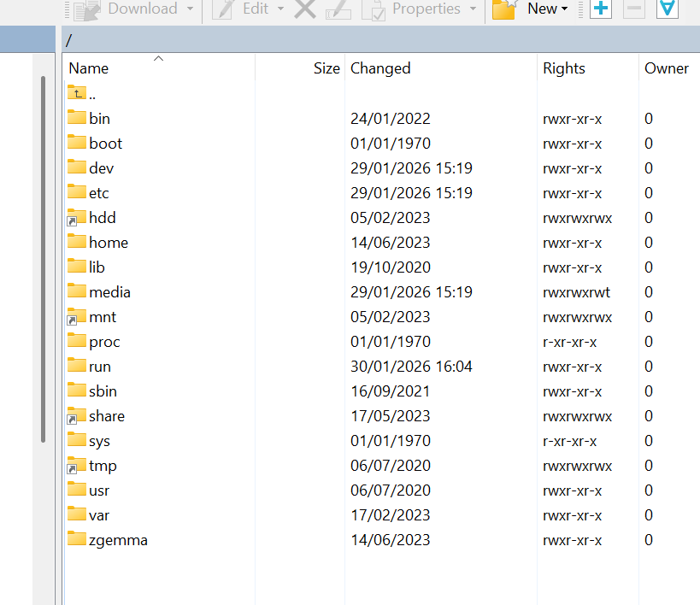Click the var date '17/02/2023'

[x=391, y=515]
